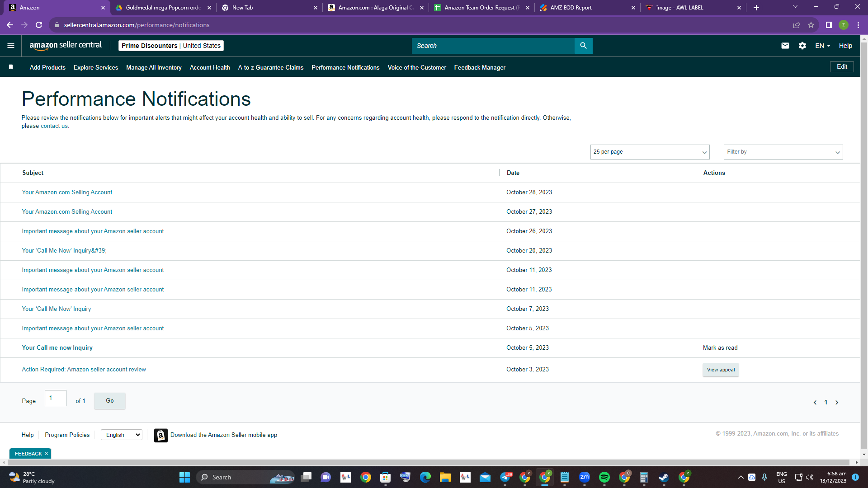The image size is (868, 488).
Task: Expand the 25 per page dropdown
Action: click(650, 152)
